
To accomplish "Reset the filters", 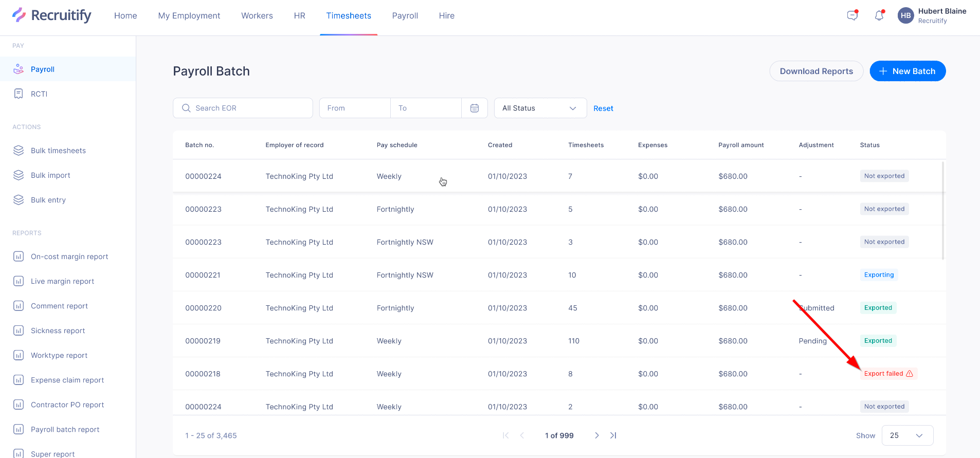I will (x=603, y=108).
